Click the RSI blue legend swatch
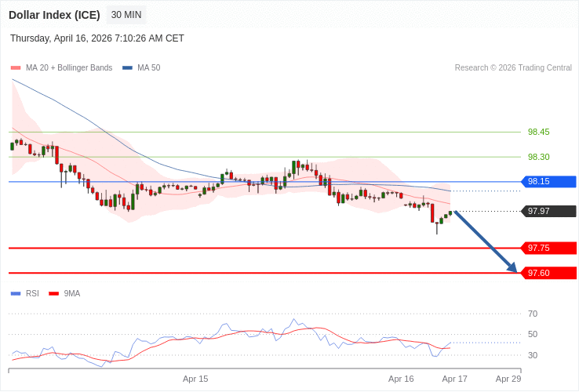 pyautogui.click(x=16, y=294)
